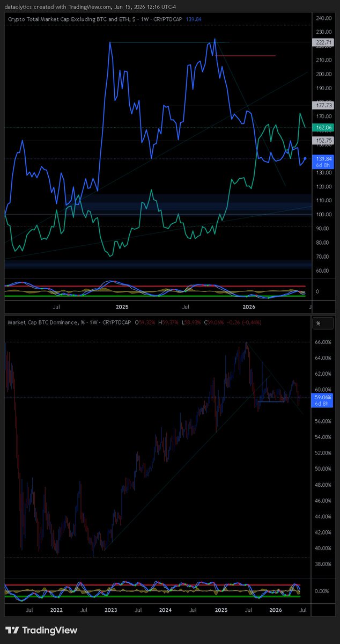Viewport: 340px width, 644px height.
Task: Click the 66.00% axis label
Action: tap(324, 341)
